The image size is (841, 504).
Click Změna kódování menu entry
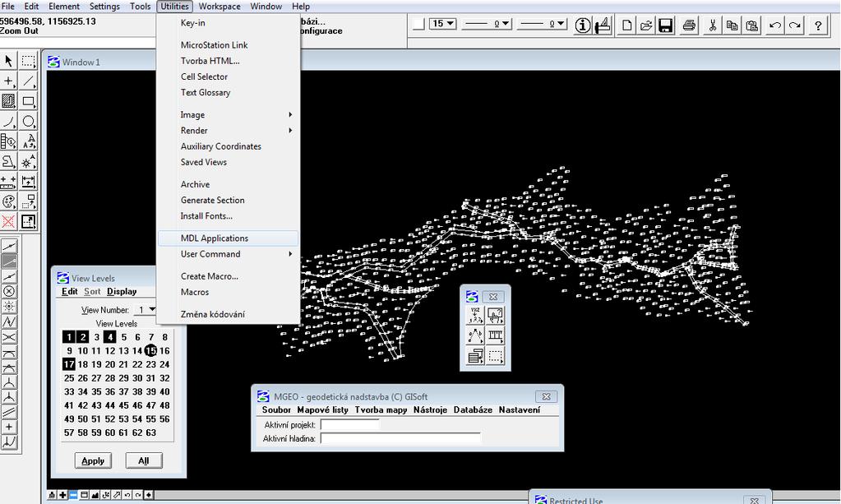coord(229,314)
